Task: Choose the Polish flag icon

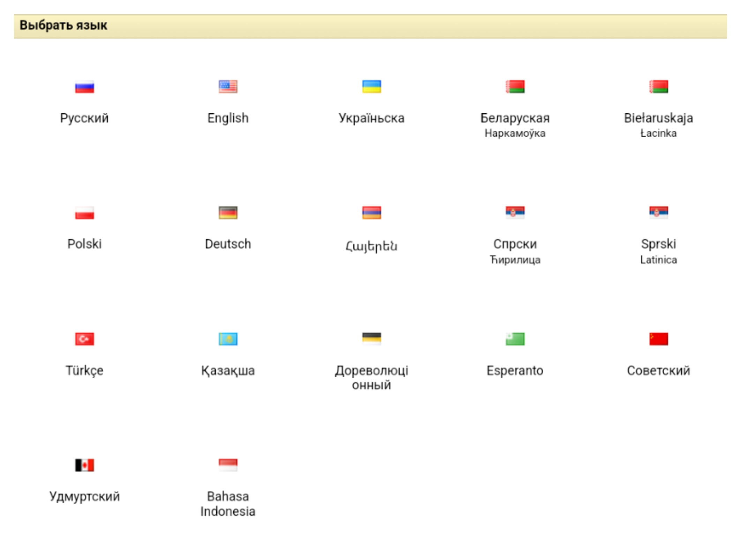Action: click(x=84, y=213)
